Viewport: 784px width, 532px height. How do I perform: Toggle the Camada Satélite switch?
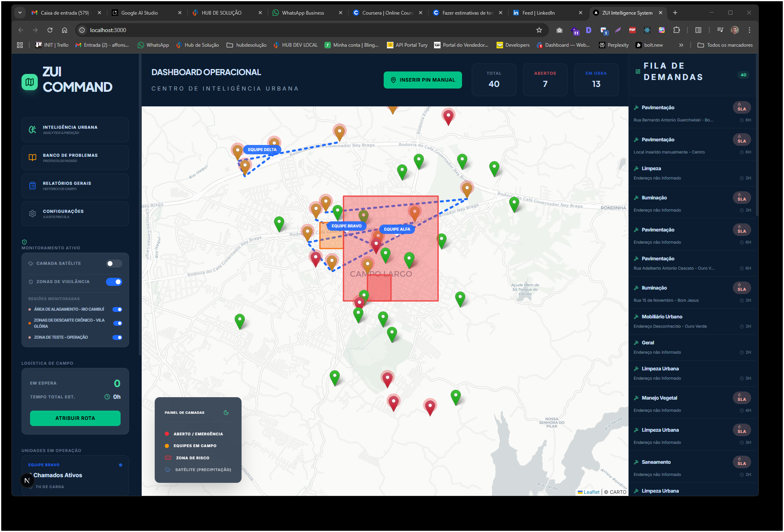click(114, 264)
